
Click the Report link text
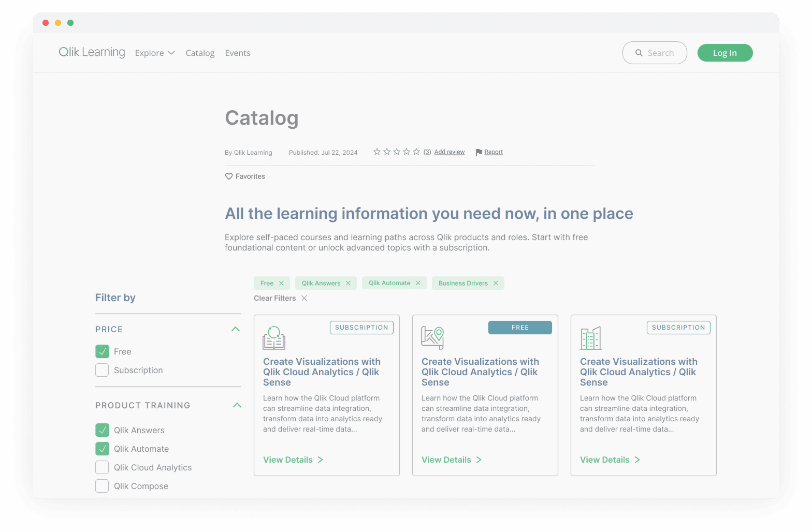click(x=494, y=152)
